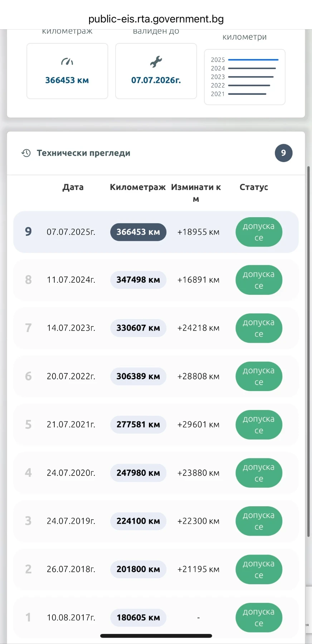
Task: Click the wrench validity icon
Action: pyautogui.click(x=156, y=62)
